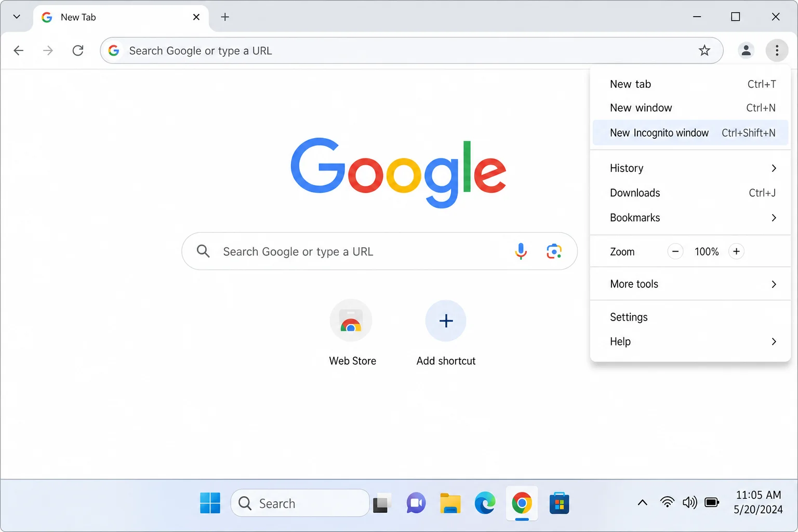This screenshot has height=532, width=798.
Task: Increase zoom with plus button
Action: [x=736, y=251]
